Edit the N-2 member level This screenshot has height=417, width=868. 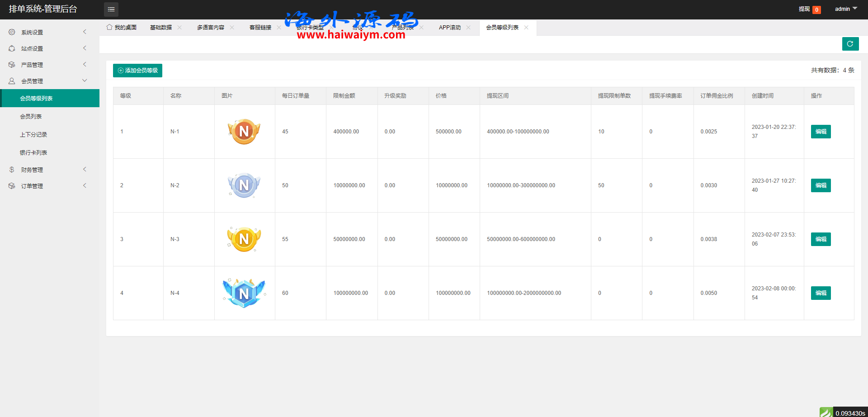821,185
